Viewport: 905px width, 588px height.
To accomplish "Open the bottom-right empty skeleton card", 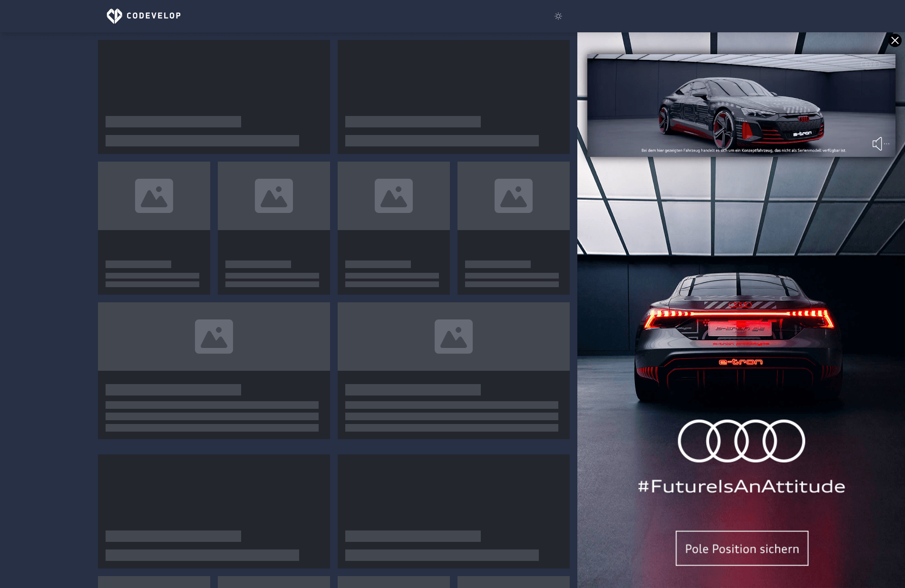I will click(x=454, y=511).
